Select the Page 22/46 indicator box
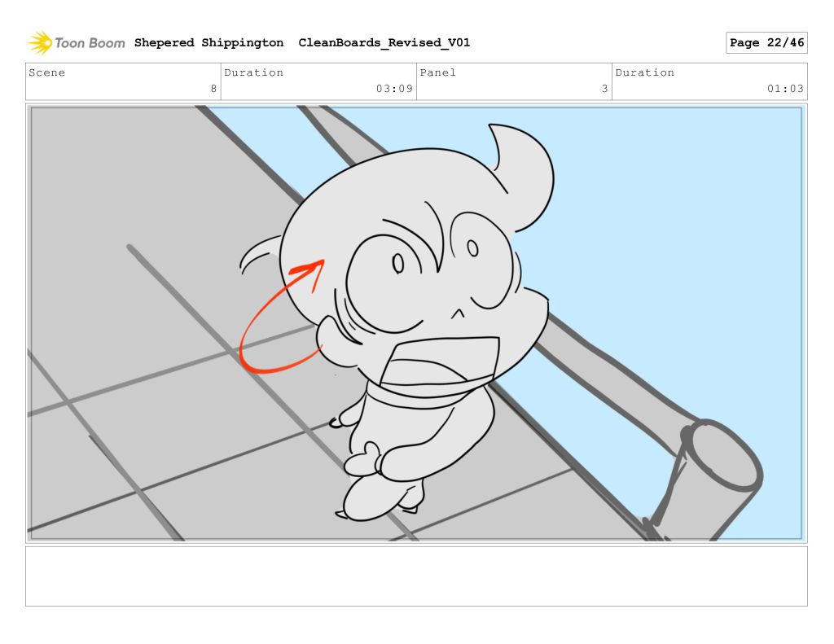834x644 pixels. pyautogui.click(x=766, y=42)
